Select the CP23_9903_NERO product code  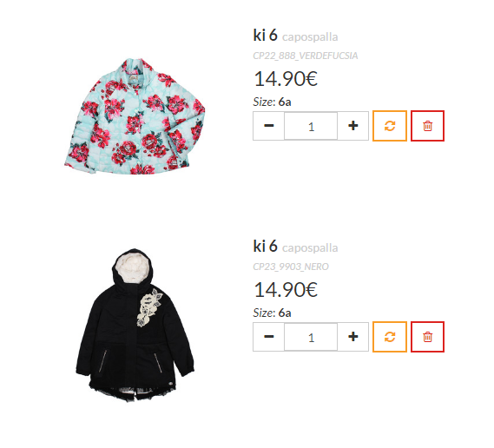pos(291,267)
